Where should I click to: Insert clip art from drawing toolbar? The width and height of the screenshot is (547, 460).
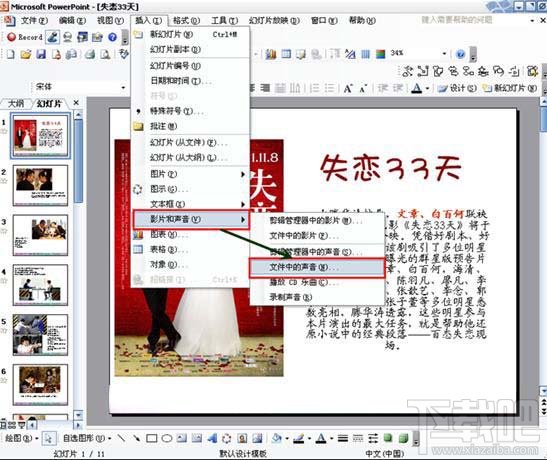click(242, 438)
